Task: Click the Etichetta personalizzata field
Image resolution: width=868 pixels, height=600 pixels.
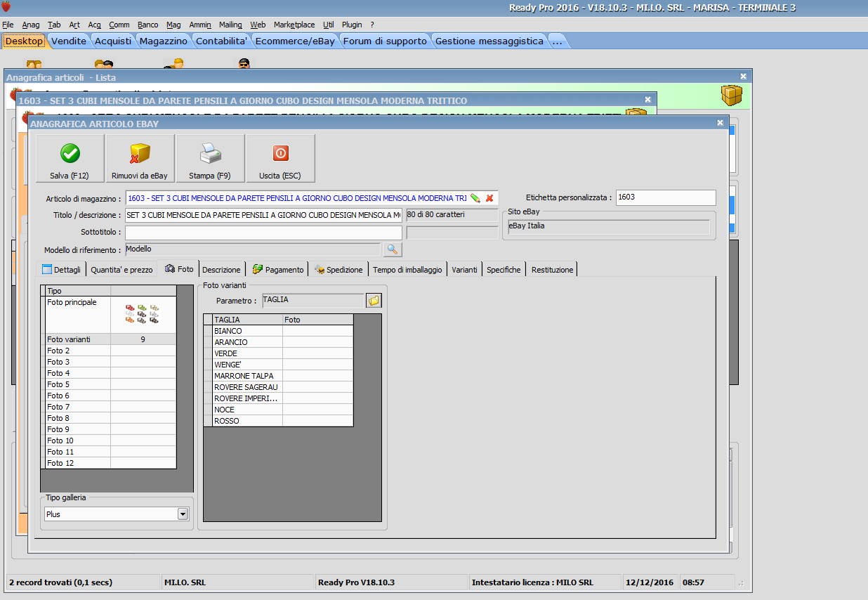Action: [x=665, y=197]
